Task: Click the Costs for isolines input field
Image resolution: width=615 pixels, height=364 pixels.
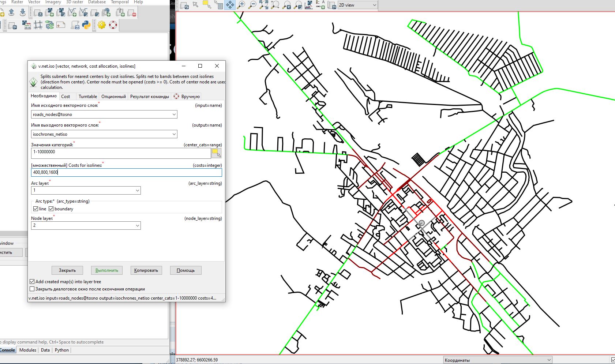Action: (x=126, y=172)
